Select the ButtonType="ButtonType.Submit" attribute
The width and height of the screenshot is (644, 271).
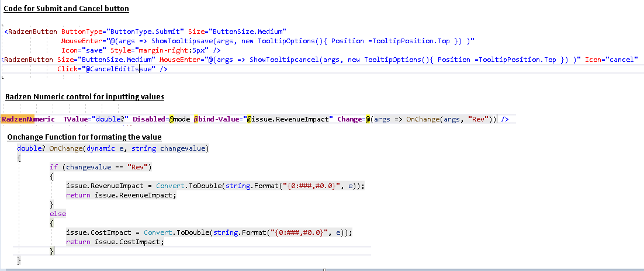coord(123,32)
